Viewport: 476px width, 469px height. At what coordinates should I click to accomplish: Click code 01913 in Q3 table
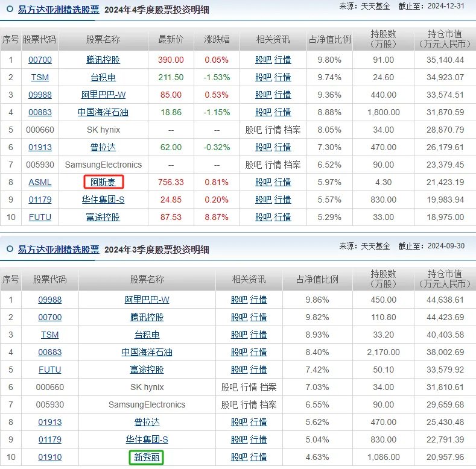tap(50, 423)
